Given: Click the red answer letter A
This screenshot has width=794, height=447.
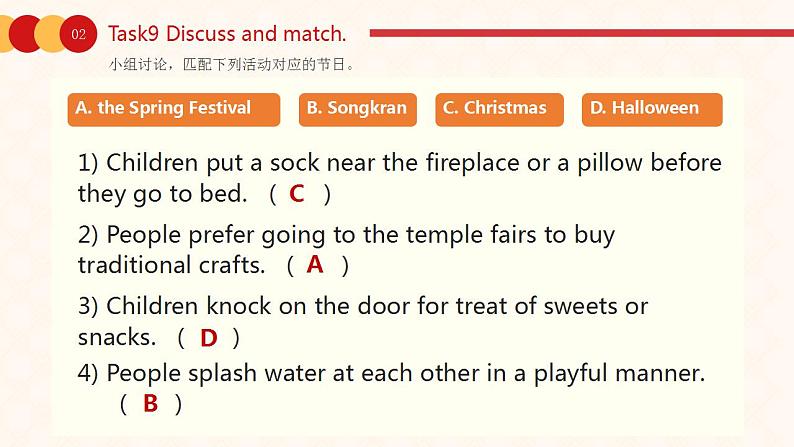Looking at the screenshot, I should click(315, 265).
